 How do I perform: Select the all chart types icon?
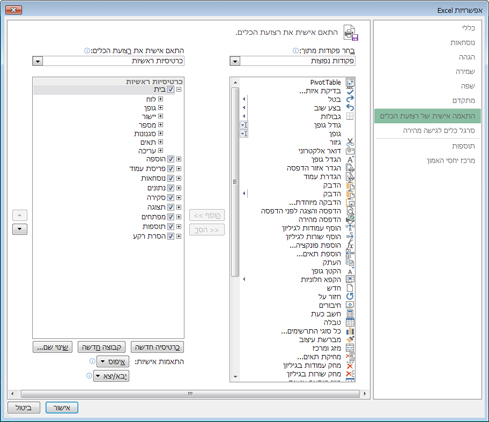click(350, 331)
